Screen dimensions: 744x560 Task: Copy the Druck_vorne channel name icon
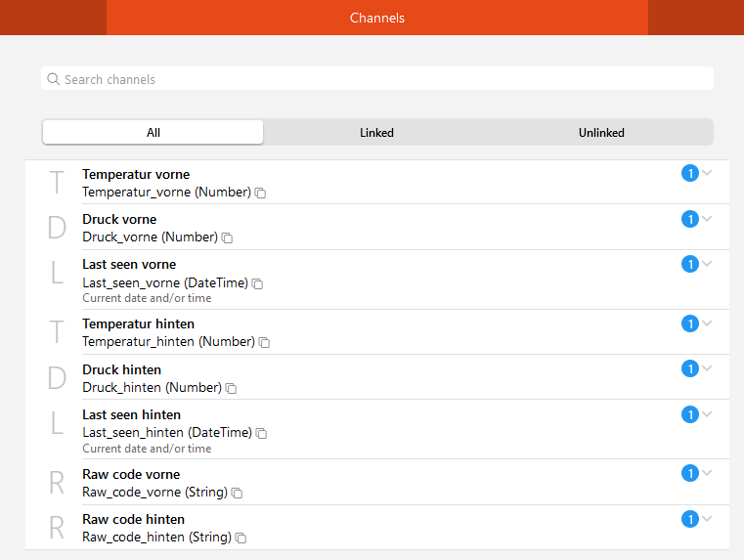(x=227, y=238)
